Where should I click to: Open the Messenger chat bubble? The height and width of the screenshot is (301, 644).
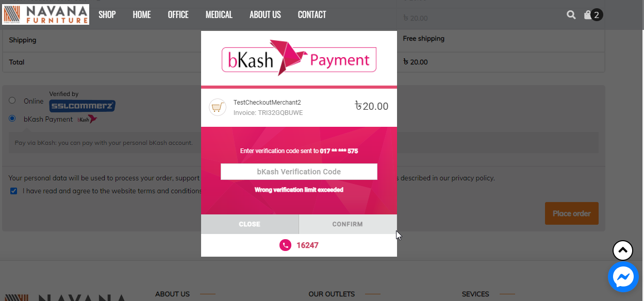(623, 277)
